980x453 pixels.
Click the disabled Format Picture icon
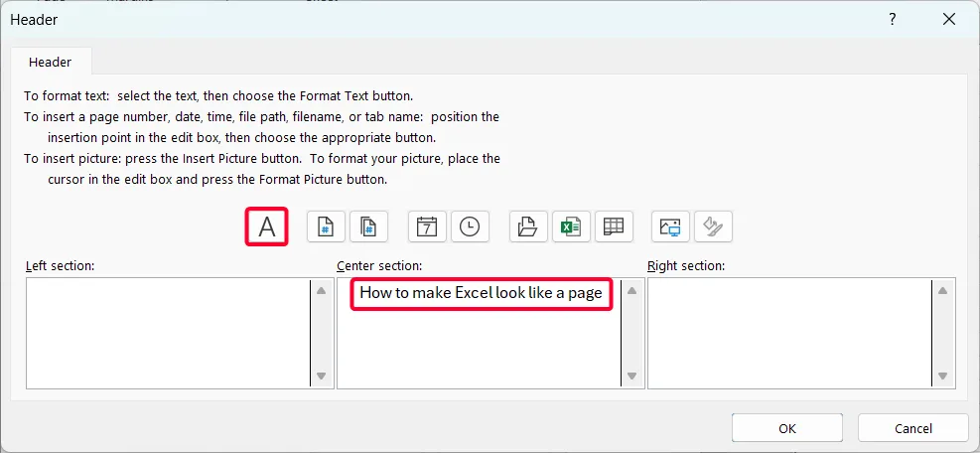tap(713, 226)
